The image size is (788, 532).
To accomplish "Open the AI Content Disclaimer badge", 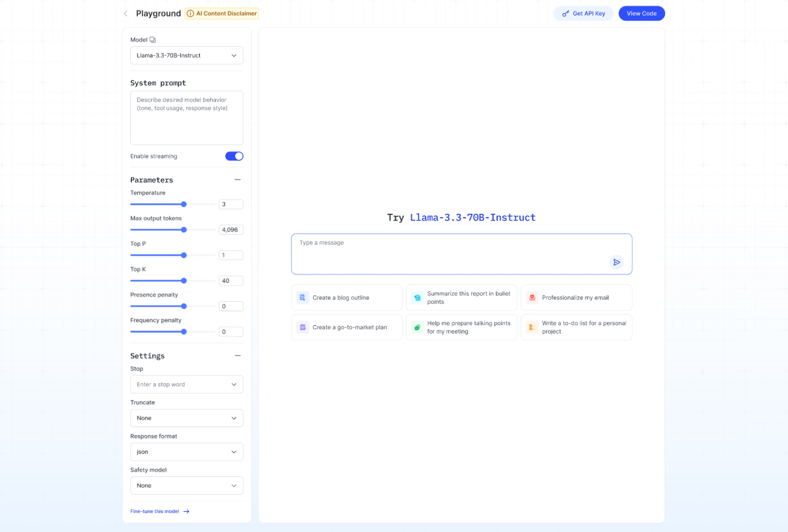I will tap(222, 13).
